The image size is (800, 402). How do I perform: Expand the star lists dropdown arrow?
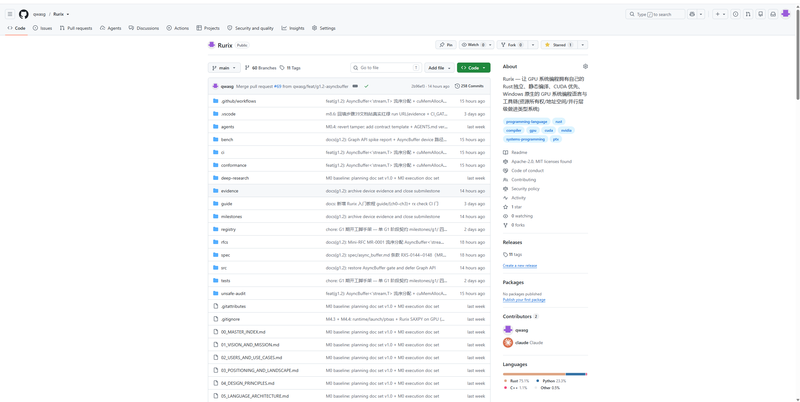pos(583,45)
